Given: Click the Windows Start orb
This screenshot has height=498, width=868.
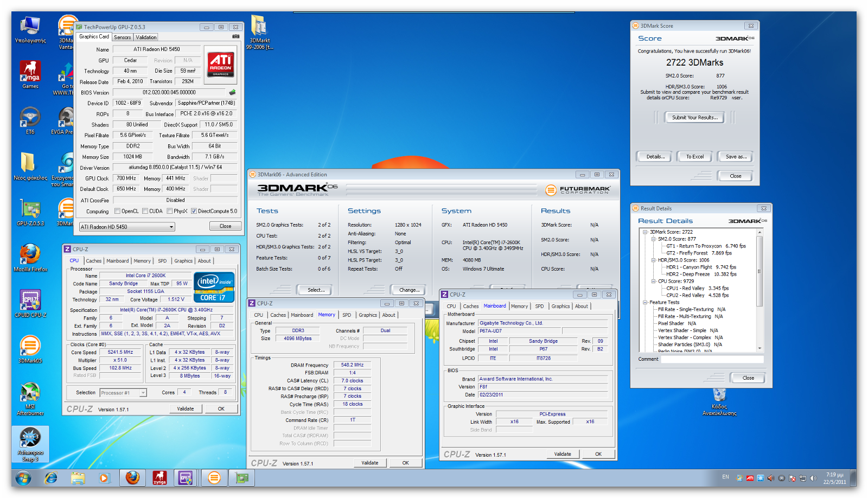Looking at the screenshot, I should pos(23,478).
